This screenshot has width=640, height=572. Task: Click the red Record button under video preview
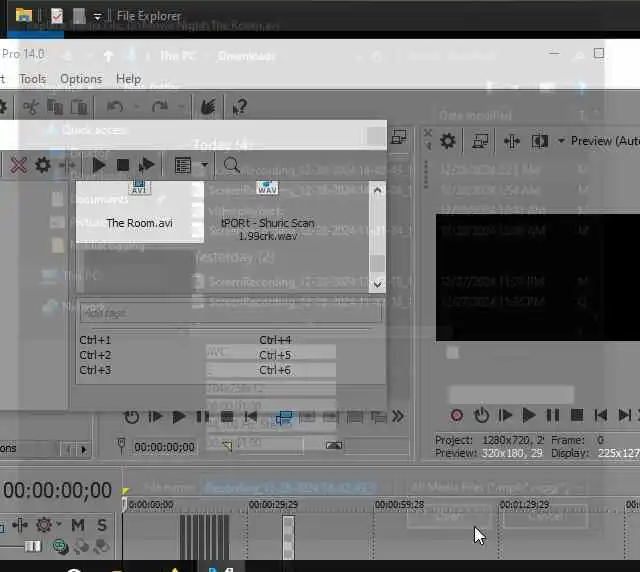(x=456, y=416)
